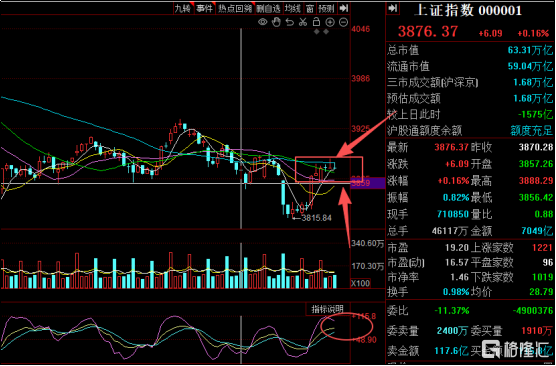Select the hand pan tool
Viewport: 556px width, 366px height.
[x=276, y=22]
